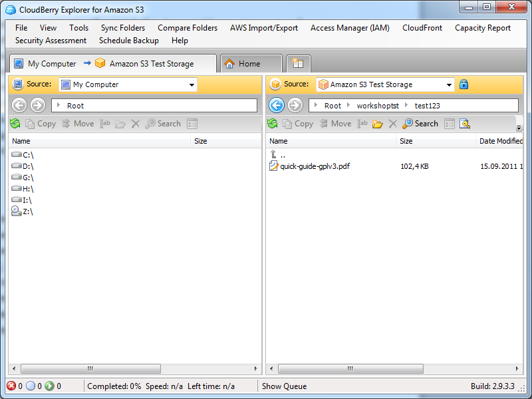
Task: Select the C:\ drive
Action: [23, 155]
